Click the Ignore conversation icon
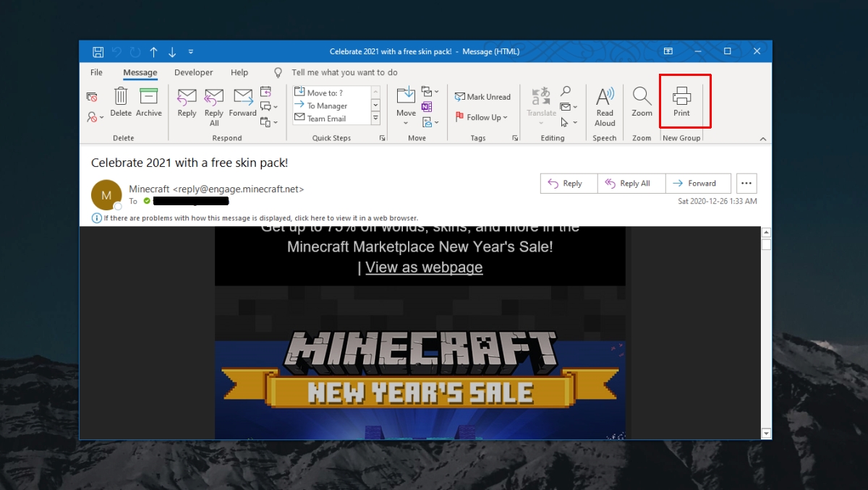Image resolution: width=868 pixels, height=490 pixels. pos(92,96)
